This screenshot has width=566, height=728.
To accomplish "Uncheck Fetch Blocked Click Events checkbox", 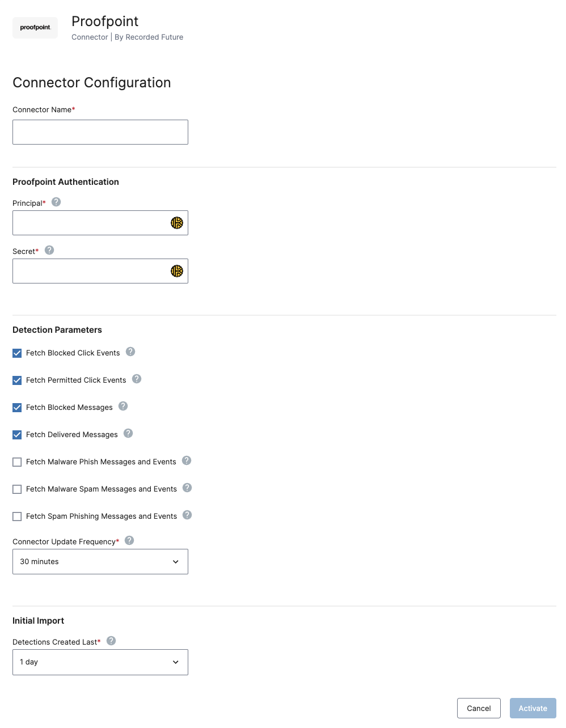I will (17, 353).
